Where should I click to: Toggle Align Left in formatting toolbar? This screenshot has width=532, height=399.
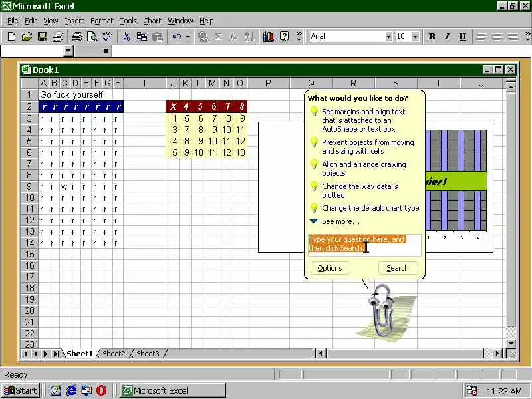[x=481, y=37]
